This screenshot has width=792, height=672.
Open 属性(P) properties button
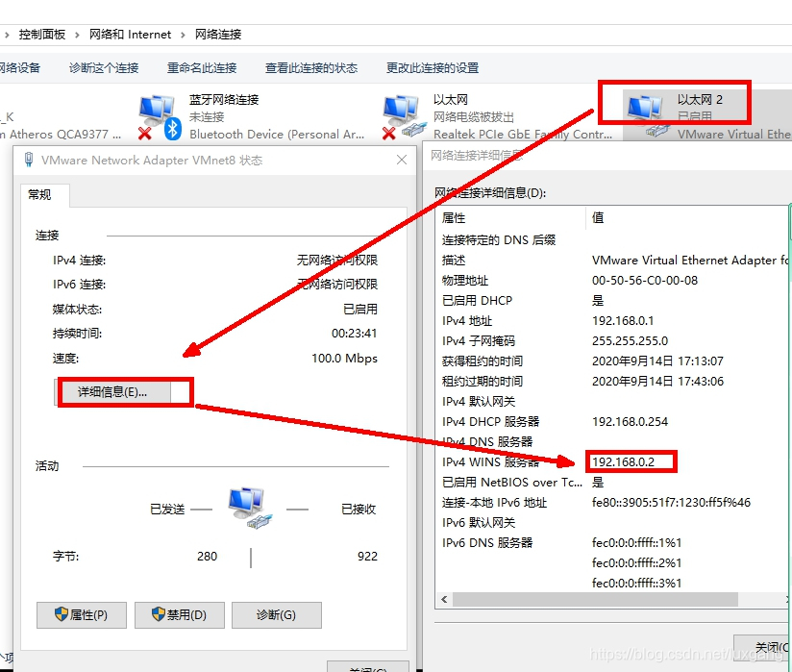pos(82,615)
